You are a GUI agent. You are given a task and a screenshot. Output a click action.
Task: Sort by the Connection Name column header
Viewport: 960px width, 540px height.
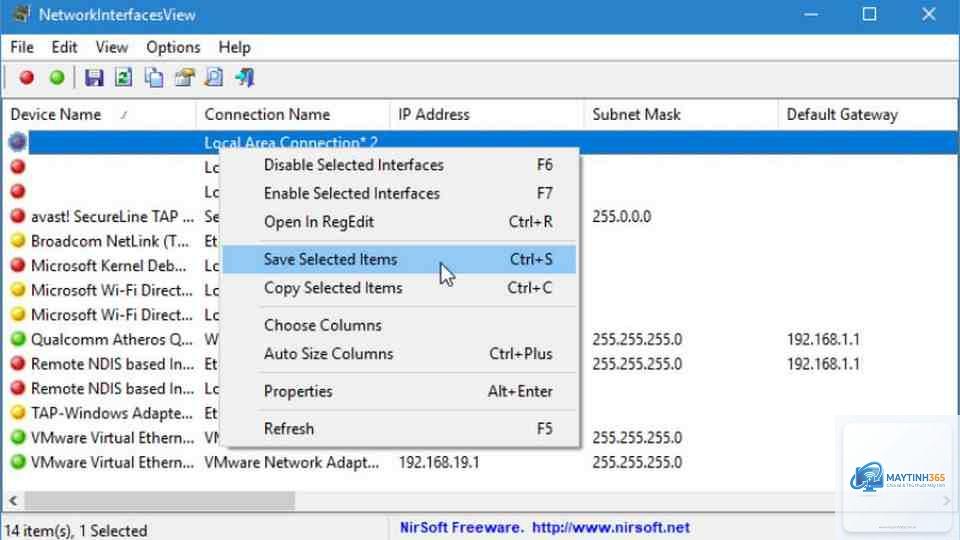(x=293, y=114)
